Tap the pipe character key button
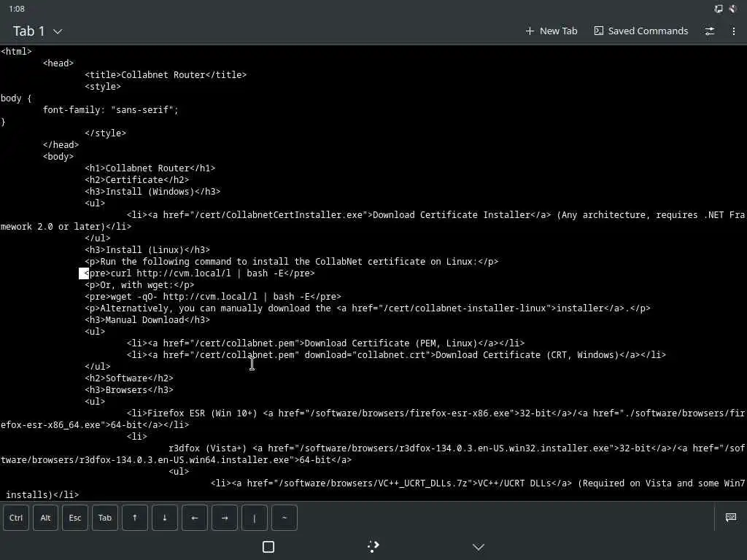747x560 pixels. click(255, 518)
